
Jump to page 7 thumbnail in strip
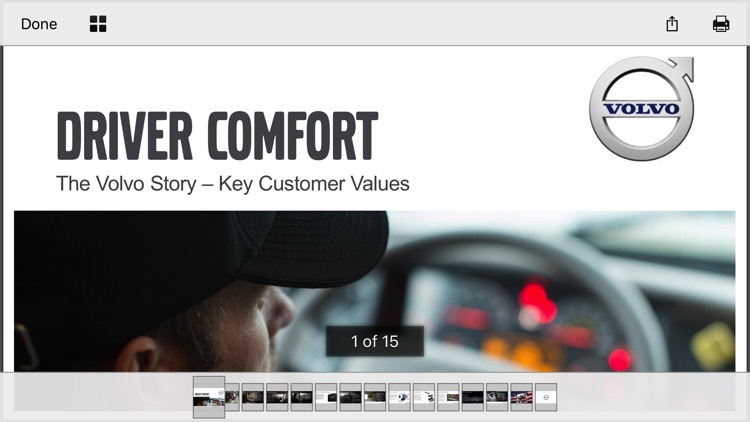[x=350, y=397]
